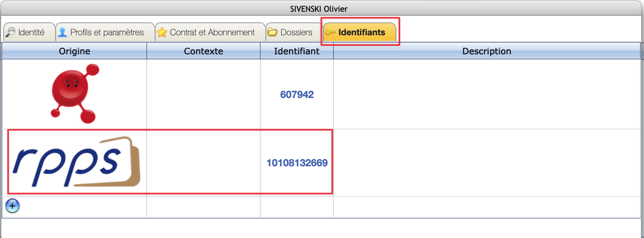Click the red blood cell origin logo
This screenshot has height=238, width=644.
pyautogui.click(x=74, y=94)
